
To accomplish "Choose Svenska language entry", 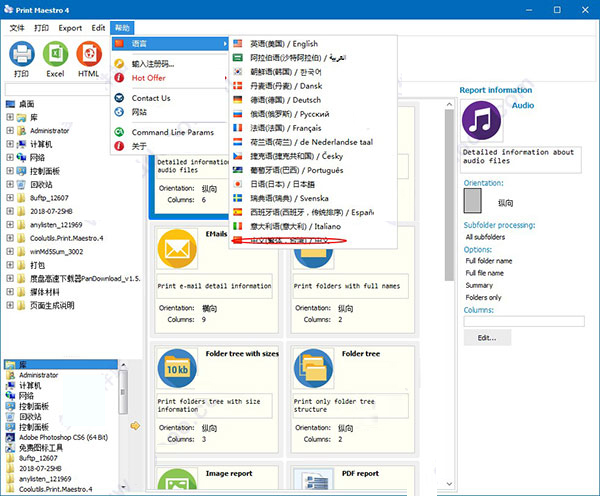I will coord(313,198).
